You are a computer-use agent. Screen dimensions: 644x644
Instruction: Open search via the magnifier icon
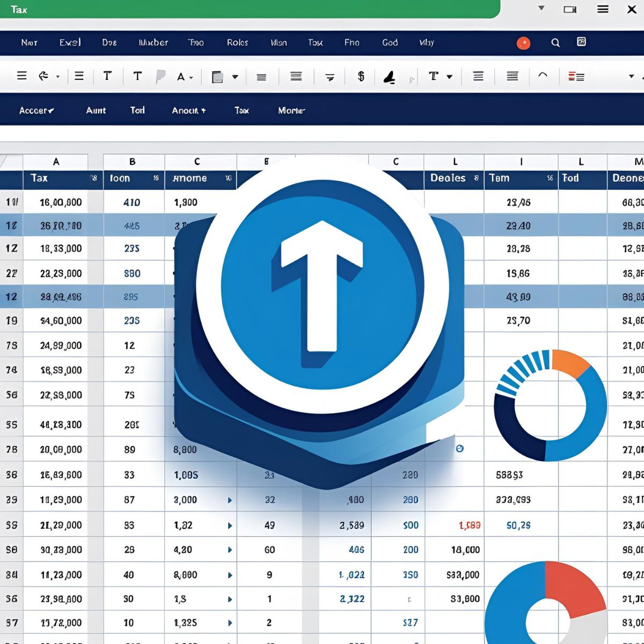click(555, 42)
